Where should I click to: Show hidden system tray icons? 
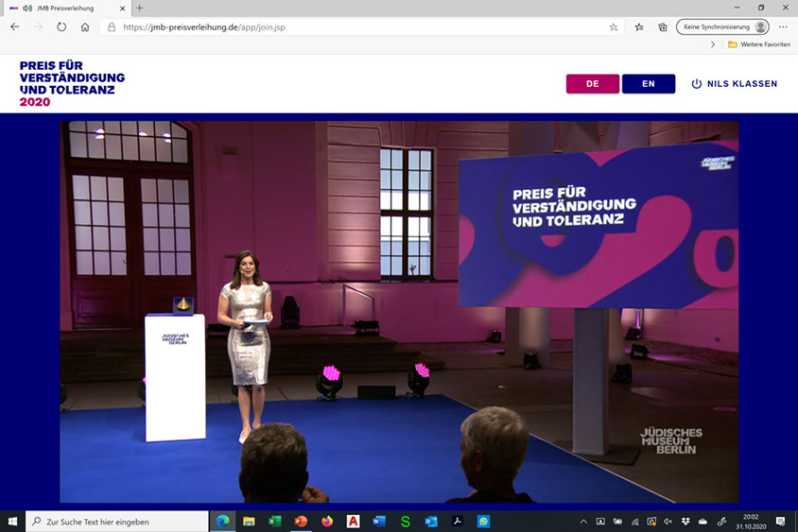pos(583,522)
